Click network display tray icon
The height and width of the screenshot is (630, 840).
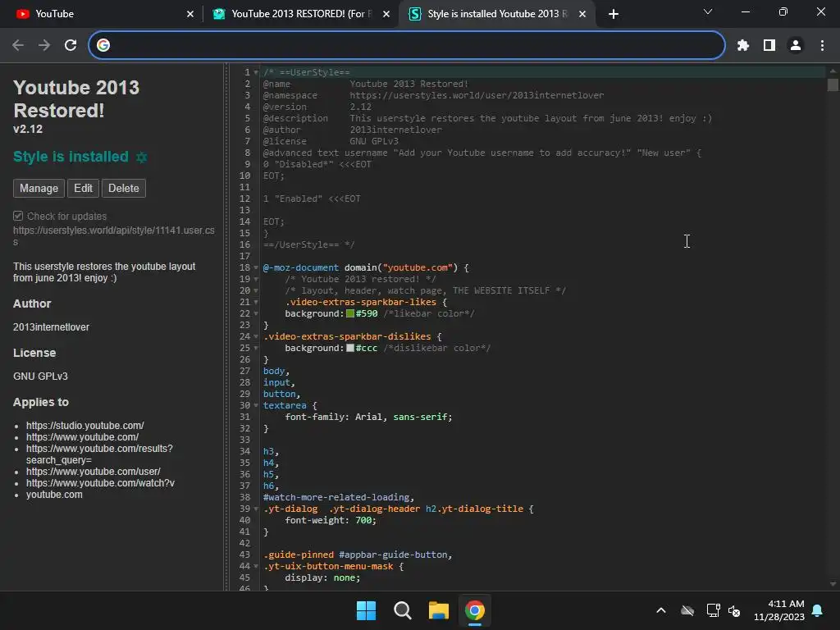(713, 610)
